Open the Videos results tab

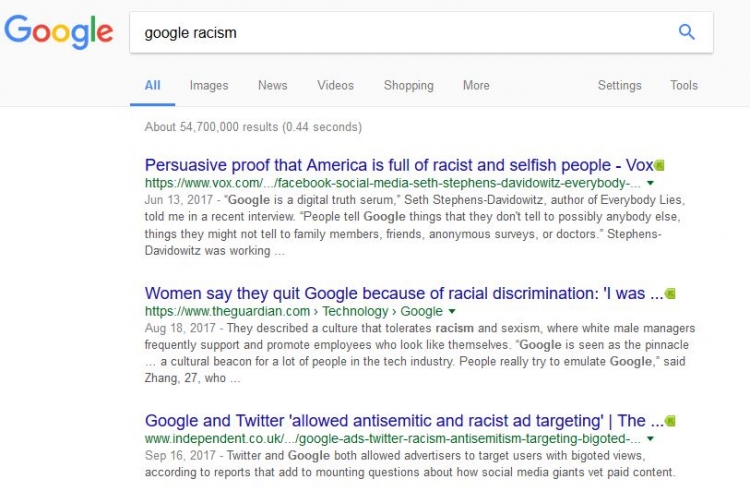tap(335, 86)
